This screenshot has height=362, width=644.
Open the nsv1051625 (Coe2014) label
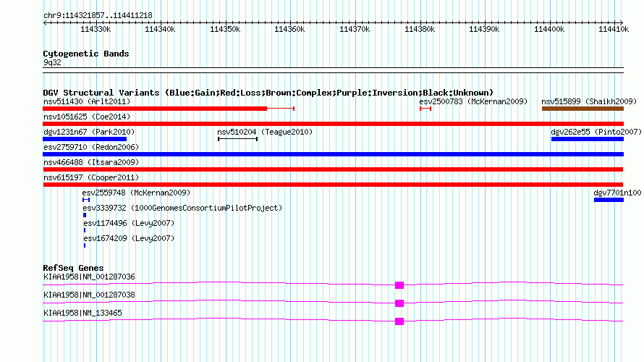(x=87, y=117)
